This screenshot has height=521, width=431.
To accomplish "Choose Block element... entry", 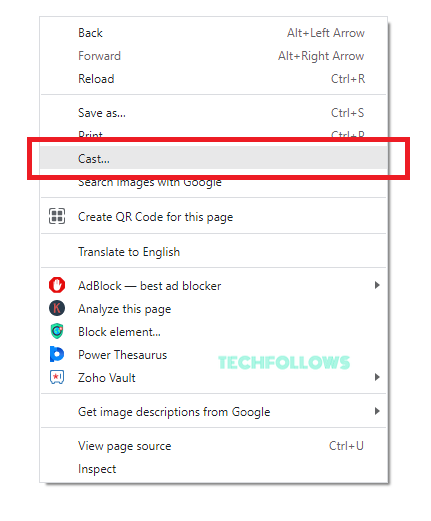I will point(214,332).
